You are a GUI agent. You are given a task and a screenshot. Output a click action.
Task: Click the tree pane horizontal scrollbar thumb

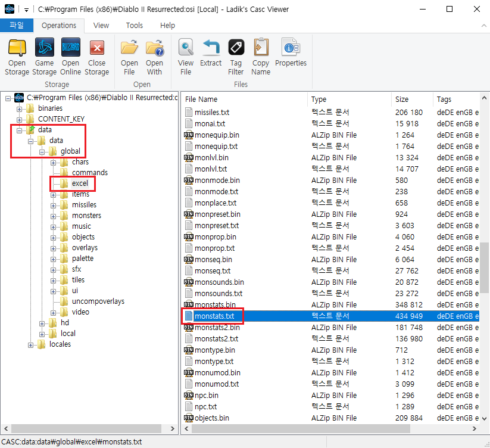[86, 428]
